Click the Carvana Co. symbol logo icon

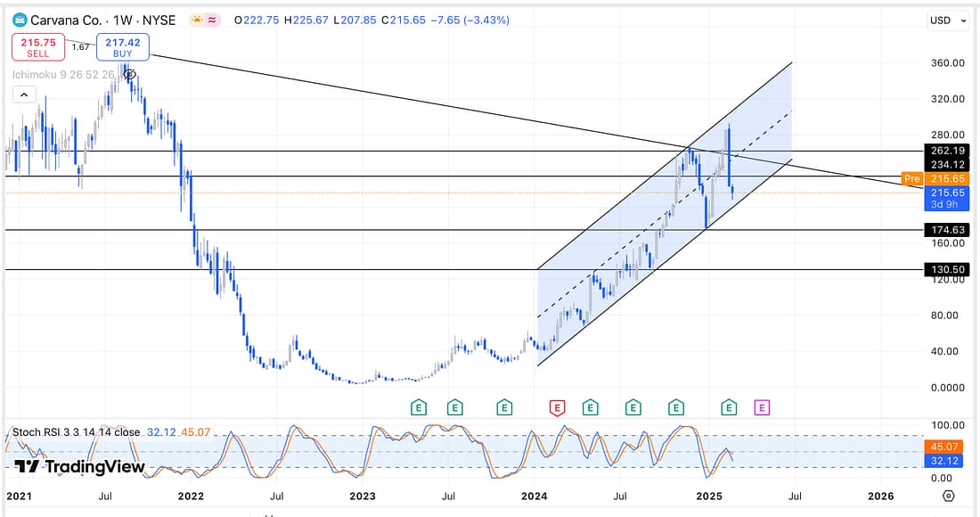pos(19,20)
